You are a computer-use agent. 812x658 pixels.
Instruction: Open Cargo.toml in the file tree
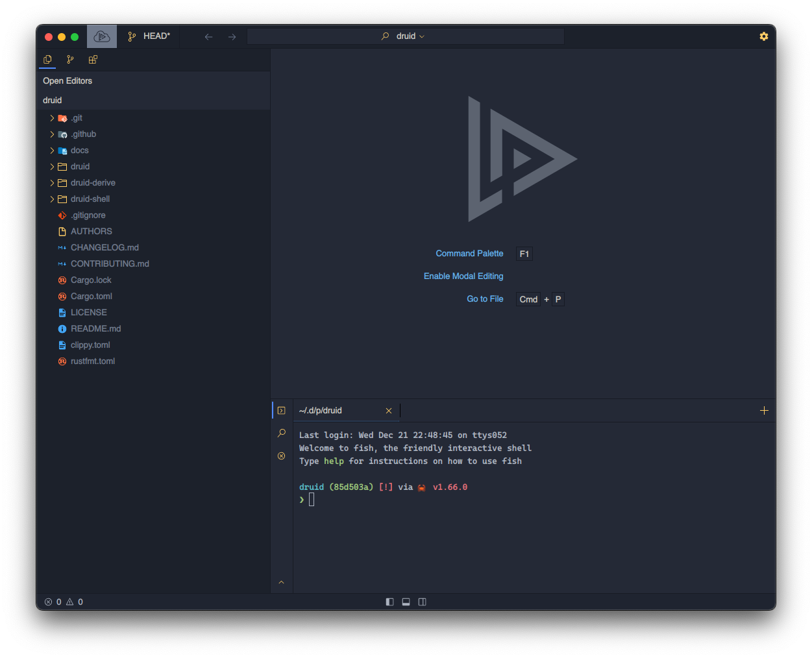(92, 297)
